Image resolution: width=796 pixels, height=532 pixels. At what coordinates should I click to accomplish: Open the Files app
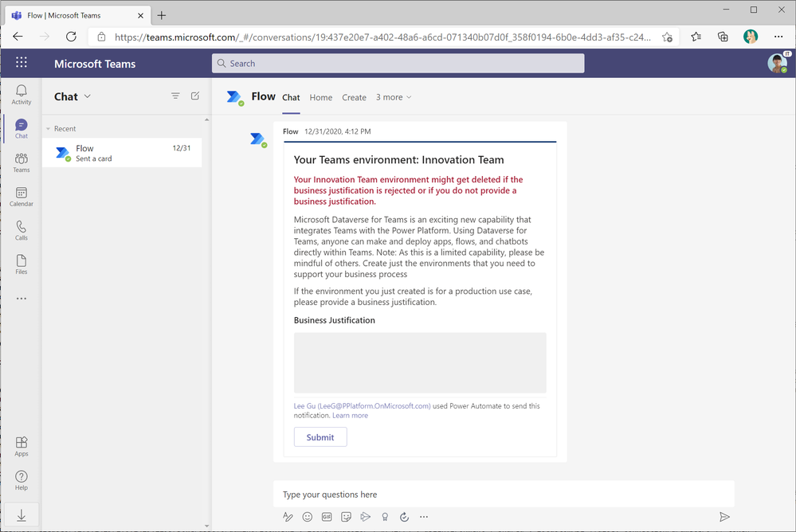point(22,264)
